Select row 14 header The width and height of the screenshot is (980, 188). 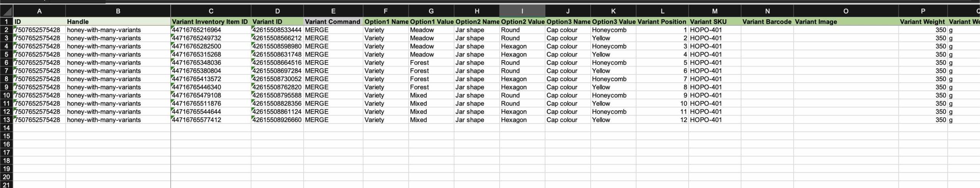click(x=7, y=128)
